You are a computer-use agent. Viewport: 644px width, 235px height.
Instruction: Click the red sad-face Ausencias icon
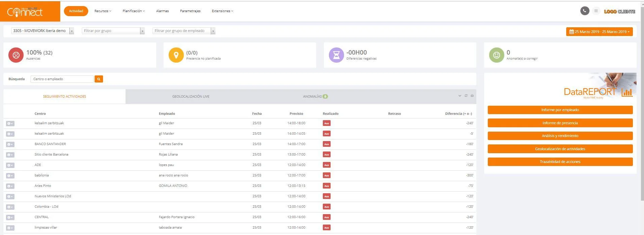[x=16, y=55]
